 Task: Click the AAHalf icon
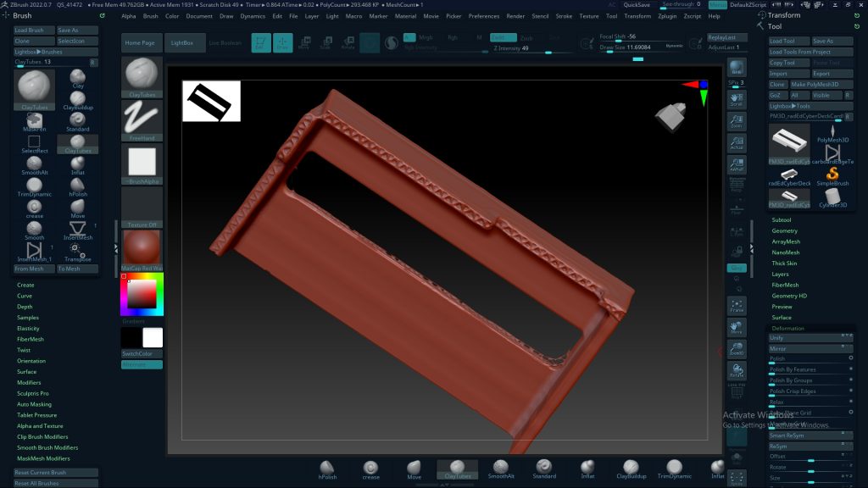pos(737,164)
